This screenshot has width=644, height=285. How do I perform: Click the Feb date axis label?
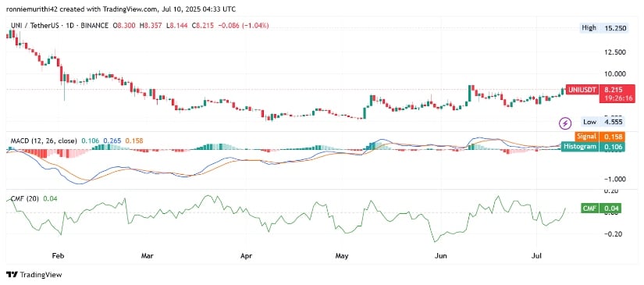59,256
